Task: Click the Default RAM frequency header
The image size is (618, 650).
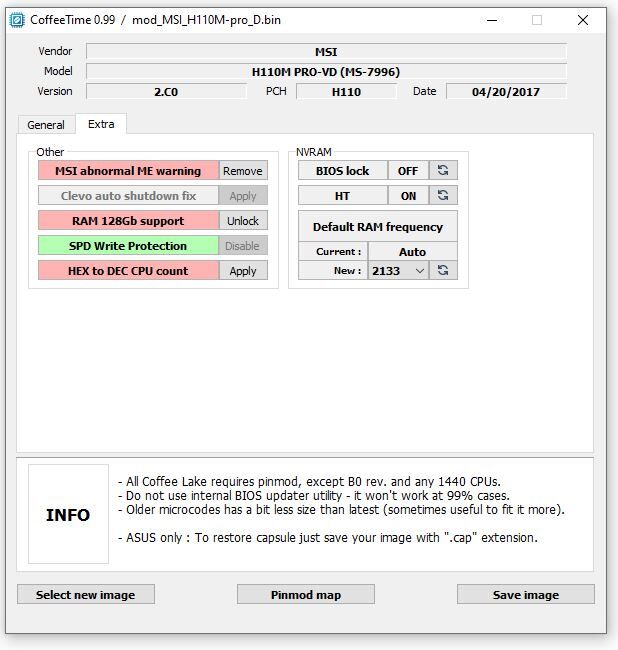Action: [x=378, y=226]
